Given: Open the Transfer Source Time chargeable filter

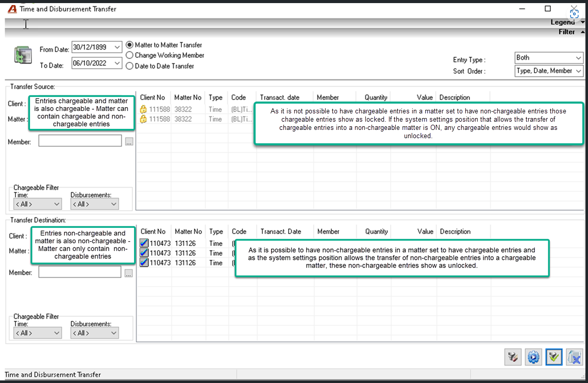Looking at the screenshot, I should coord(37,204).
